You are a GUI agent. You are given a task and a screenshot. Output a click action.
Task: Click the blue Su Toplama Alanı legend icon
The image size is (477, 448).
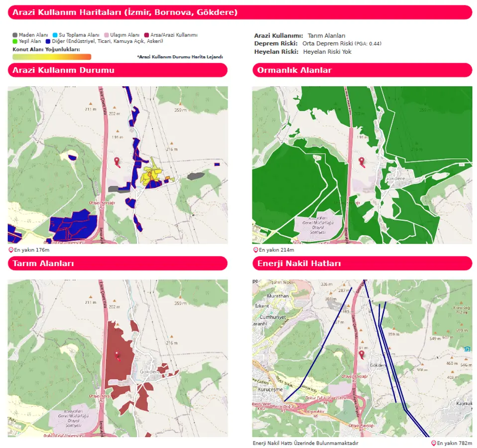[x=55, y=35]
